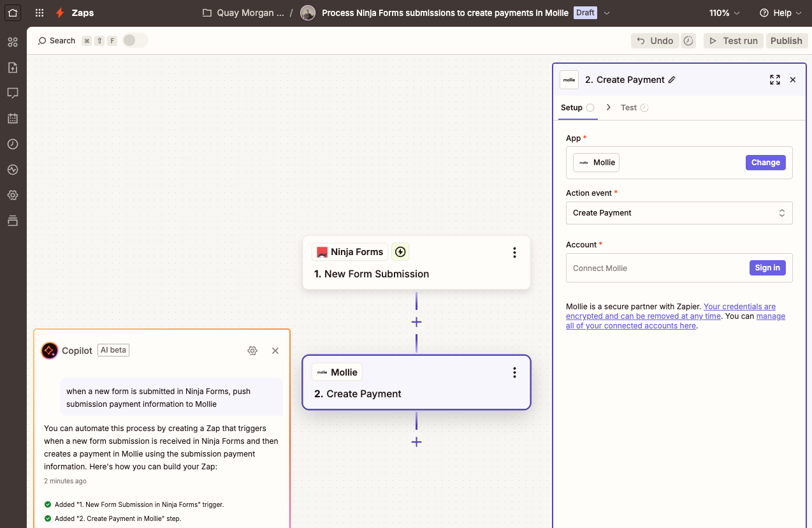
Task: Toggle the switch next to Search
Action: (x=135, y=40)
